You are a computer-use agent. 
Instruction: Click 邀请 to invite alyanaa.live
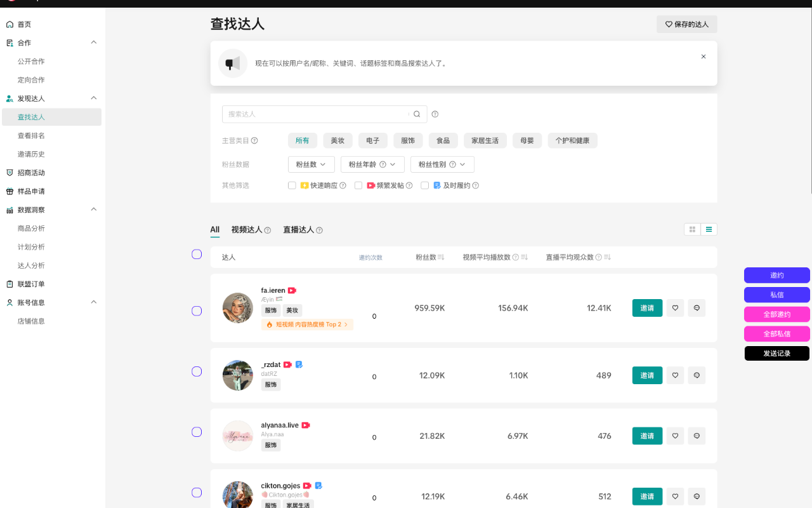pos(647,436)
